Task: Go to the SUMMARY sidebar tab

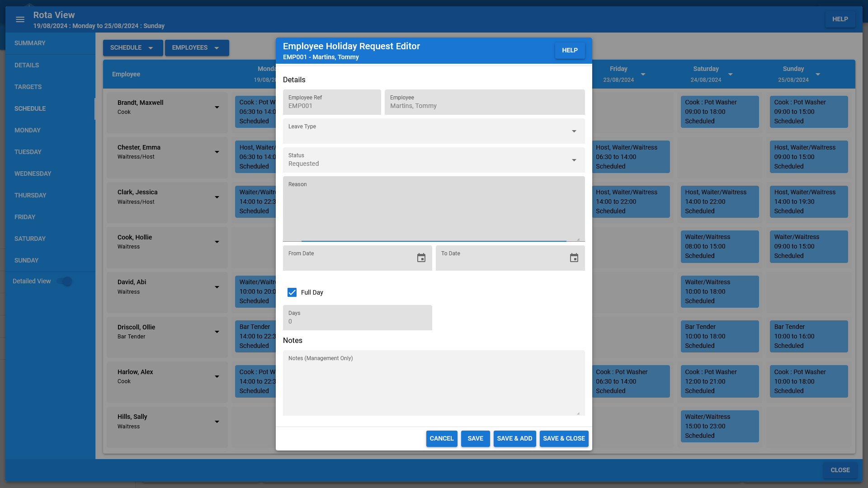Action: pyautogui.click(x=50, y=43)
